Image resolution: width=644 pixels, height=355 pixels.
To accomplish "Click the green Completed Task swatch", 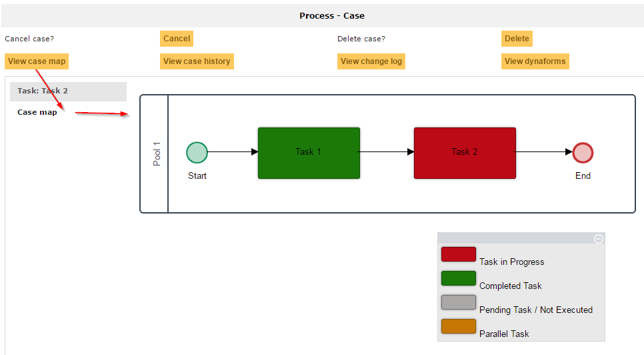I will pyautogui.click(x=458, y=278).
